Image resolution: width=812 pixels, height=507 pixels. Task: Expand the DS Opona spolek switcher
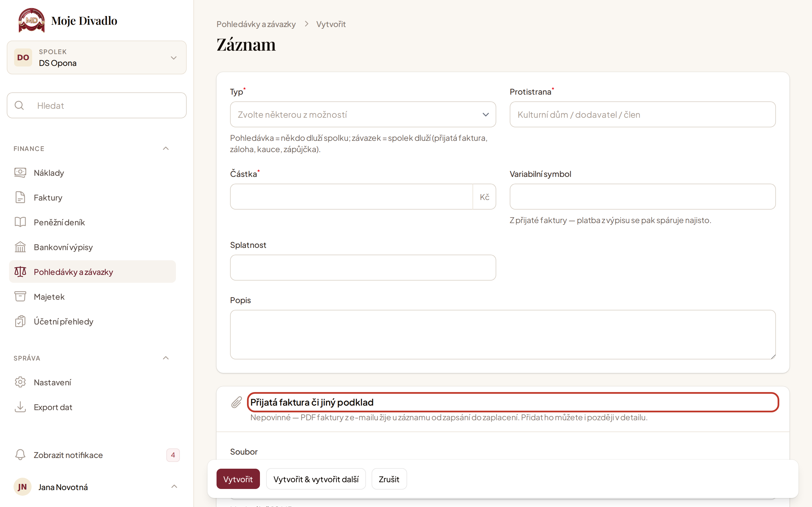97,57
